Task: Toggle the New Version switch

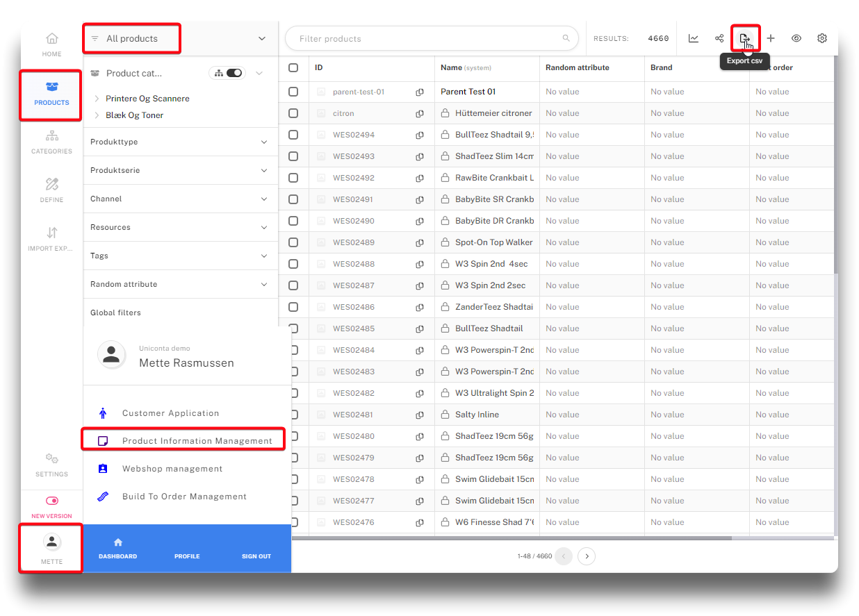Action: click(51, 501)
